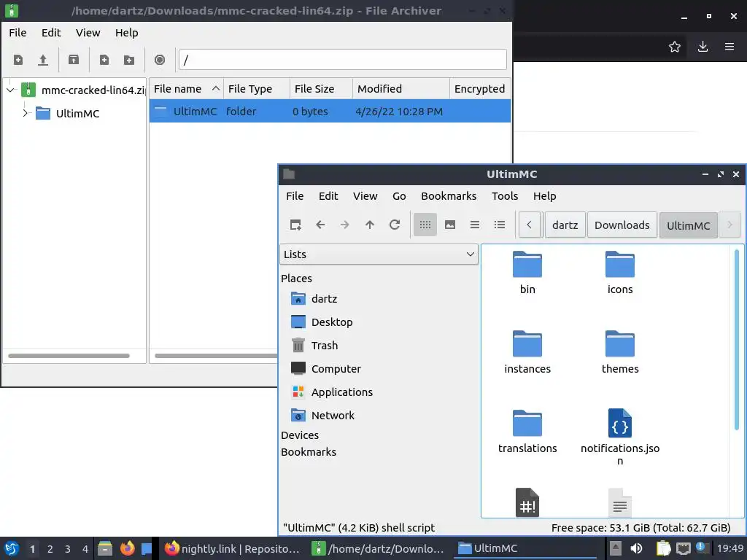Viewport: 747px width, 560px height.
Task: Click the Firefox bookmark star icon
Action: coord(675,47)
